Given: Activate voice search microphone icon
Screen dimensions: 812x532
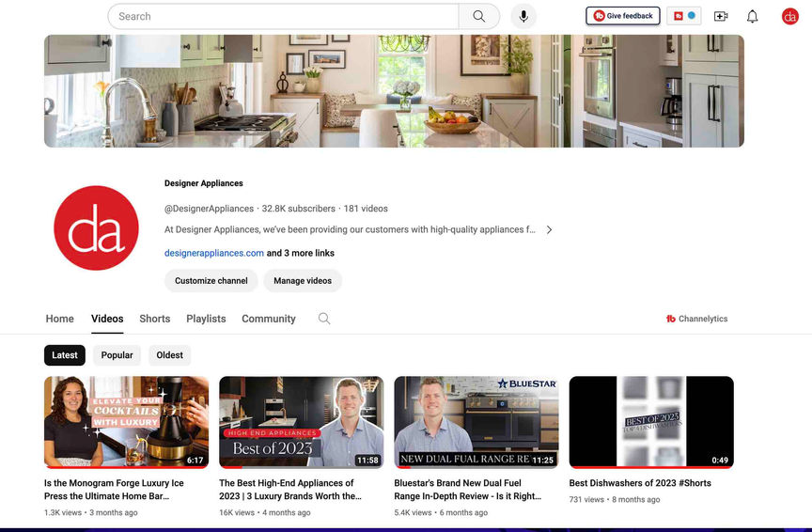Looking at the screenshot, I should 523,17.
